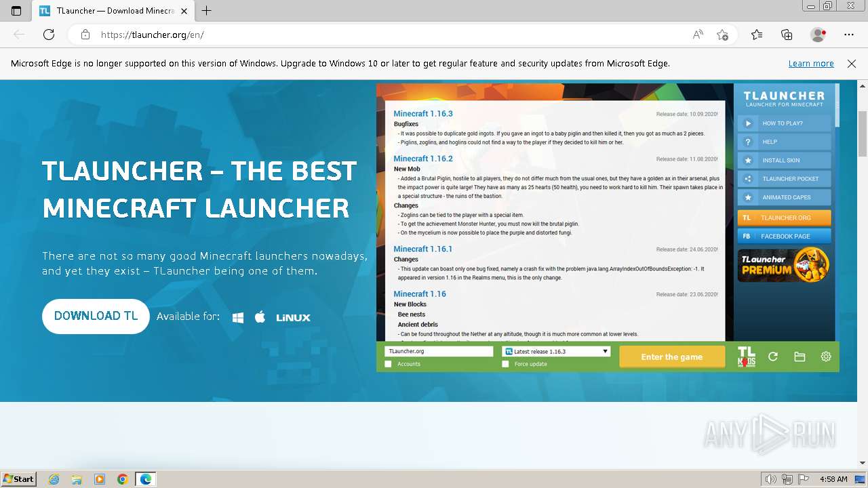Close the TLauncher browser tab

[184, 11]
